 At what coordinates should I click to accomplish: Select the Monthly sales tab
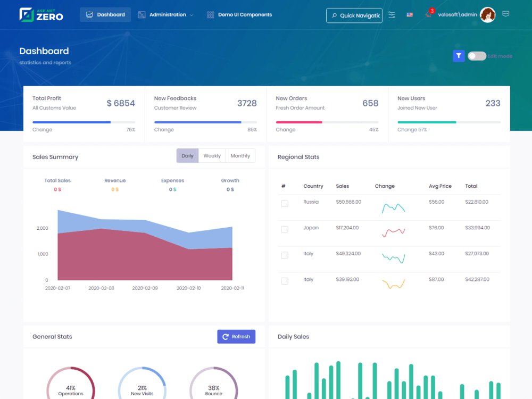tap(240, 156)
